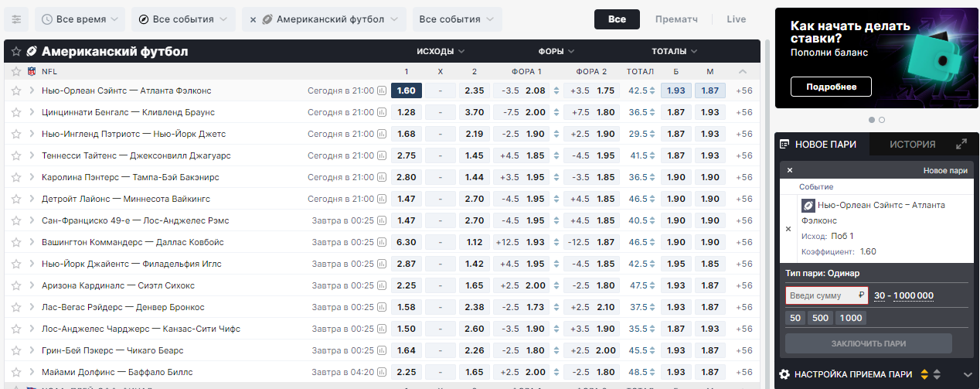Adjust total 36.5 stepper for Цинциннати Бенгалс match
The image size is (980, 389).
[x=653, y=112]
